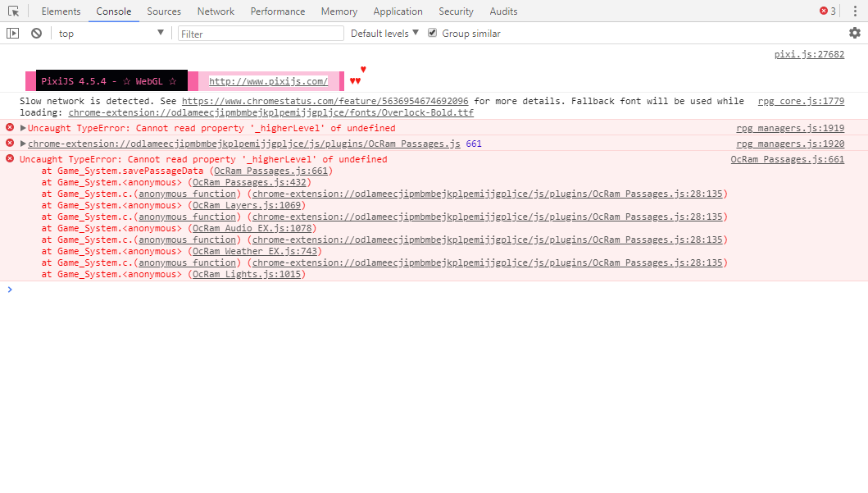Screen dimensions: 868x493
Task: Switch to the Elements tab
Action: point(61,11)
